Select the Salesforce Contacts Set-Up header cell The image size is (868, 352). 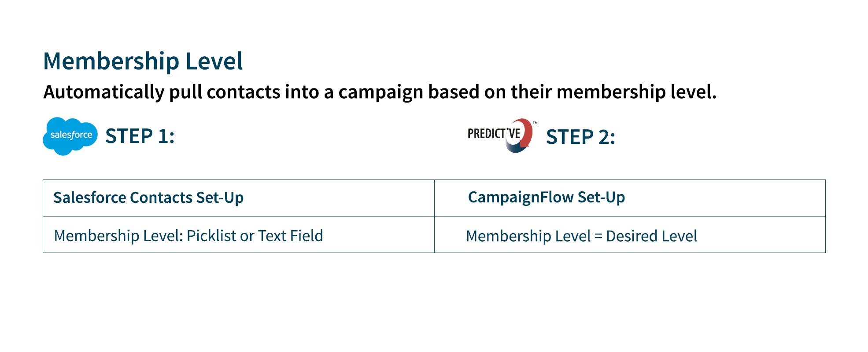pos(238,198)
